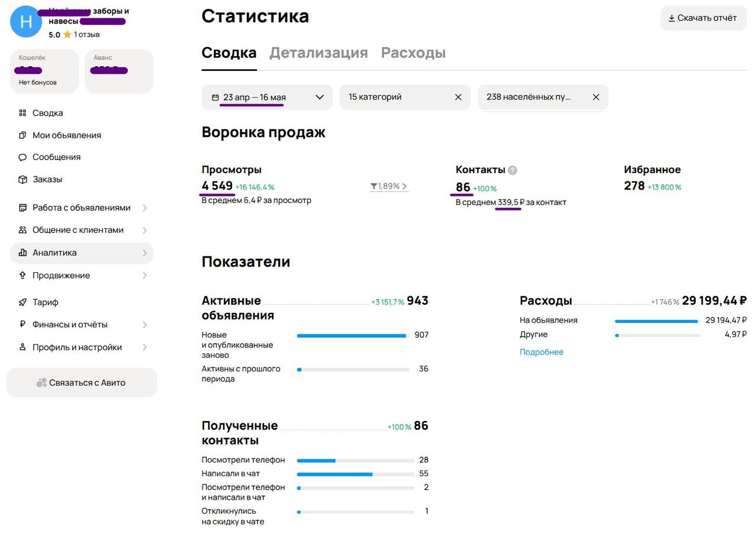Download report with Скачать отчёт button
The image size is (756, 538).
pyautogui.click(x=703, y=18)
